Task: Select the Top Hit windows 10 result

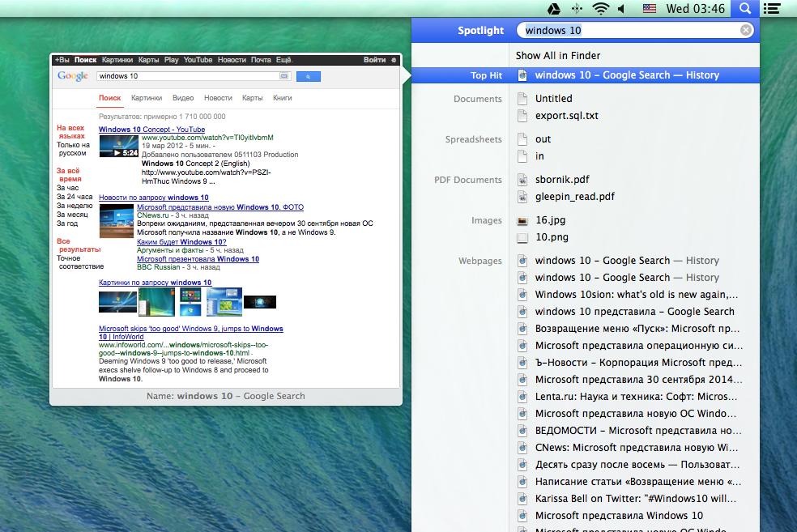Action: tap(626, 75)
